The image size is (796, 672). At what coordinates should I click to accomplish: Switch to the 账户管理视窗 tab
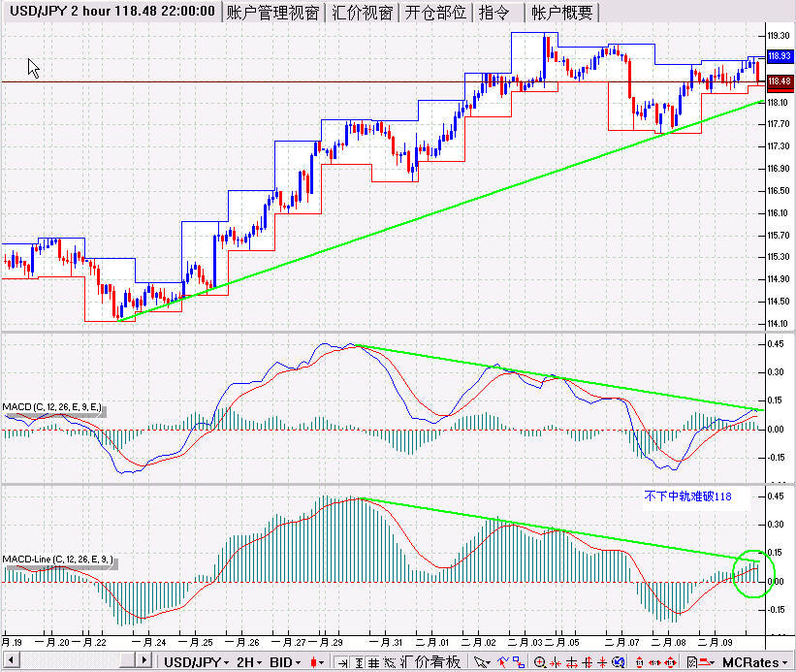coord(272,13)
